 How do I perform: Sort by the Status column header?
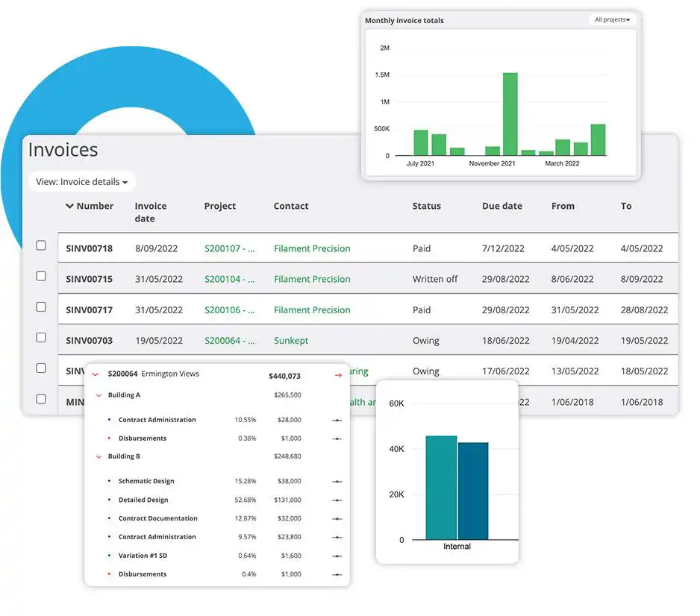tap(426, 206)
